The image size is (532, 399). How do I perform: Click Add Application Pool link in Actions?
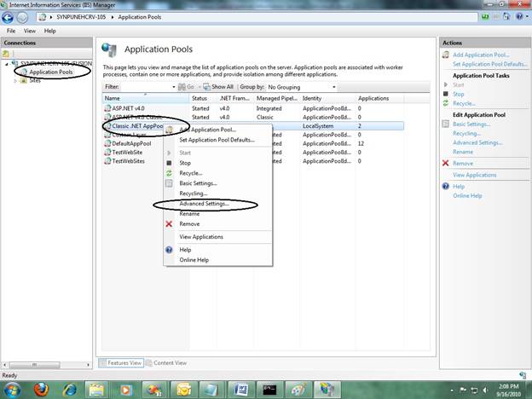tap(481, 55)
